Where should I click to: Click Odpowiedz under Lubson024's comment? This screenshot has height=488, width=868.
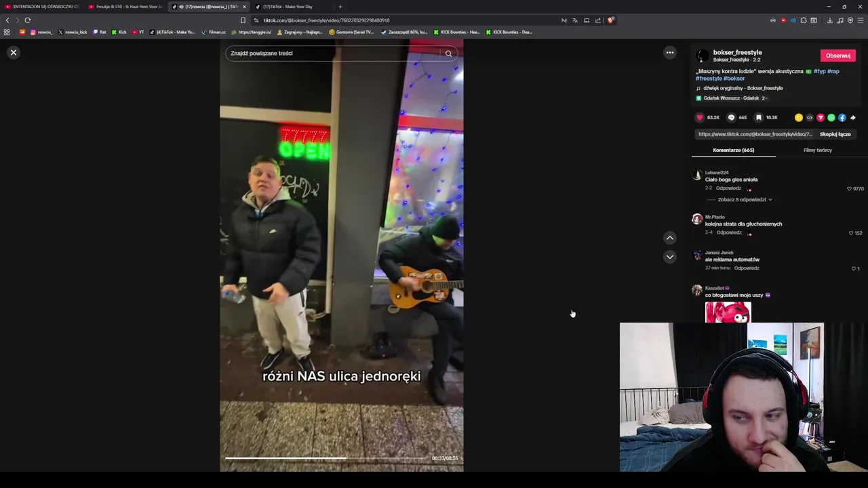(729, 188)
